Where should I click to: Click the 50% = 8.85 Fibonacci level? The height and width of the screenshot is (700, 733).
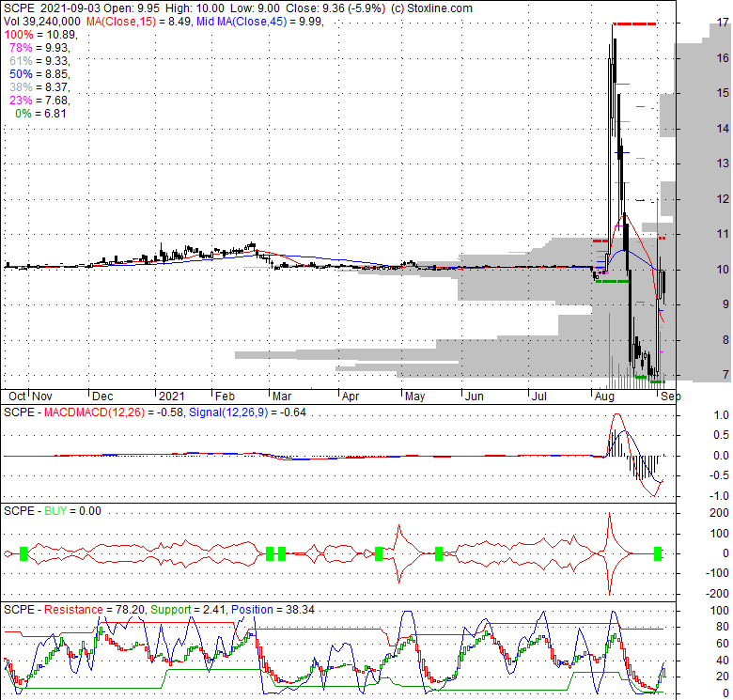point(39,74)
